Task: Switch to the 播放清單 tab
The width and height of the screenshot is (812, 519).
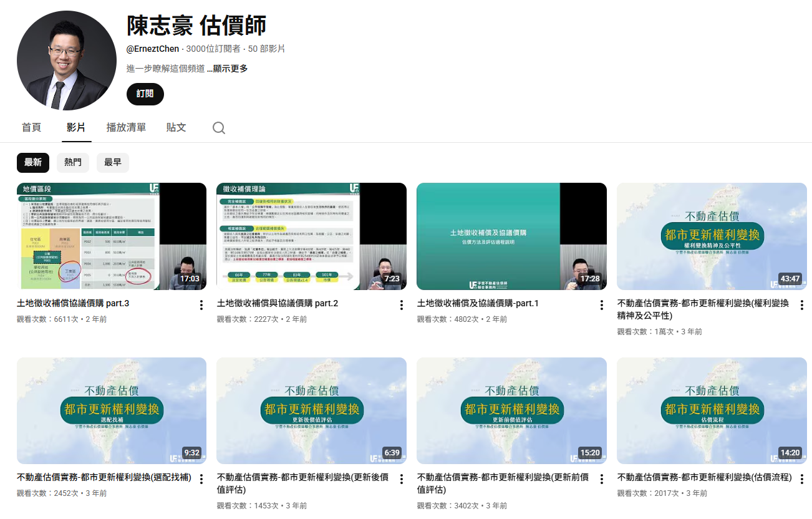Action: (127, 127)
